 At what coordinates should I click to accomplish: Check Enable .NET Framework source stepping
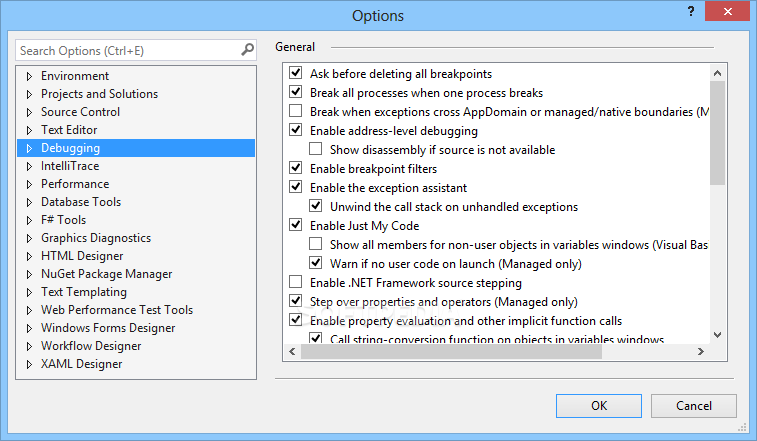(295, 282)
